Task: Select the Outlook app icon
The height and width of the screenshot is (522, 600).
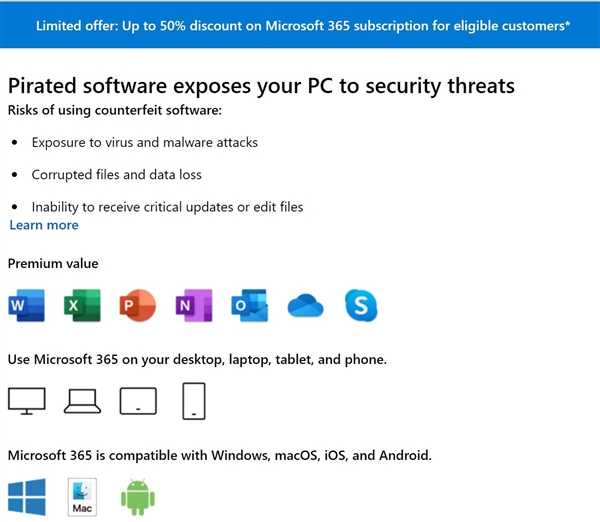Action: 249,305
